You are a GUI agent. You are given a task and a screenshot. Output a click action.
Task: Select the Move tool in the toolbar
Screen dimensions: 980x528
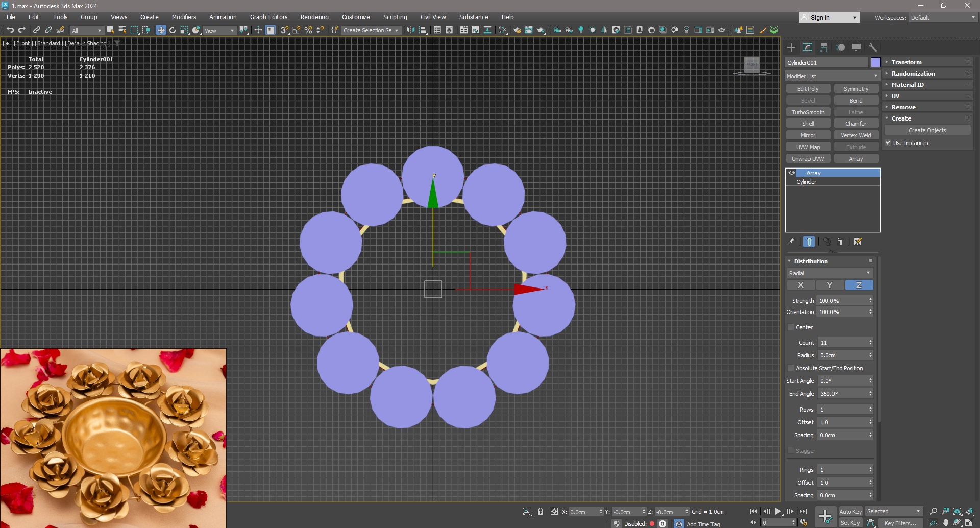pos(161,30)
